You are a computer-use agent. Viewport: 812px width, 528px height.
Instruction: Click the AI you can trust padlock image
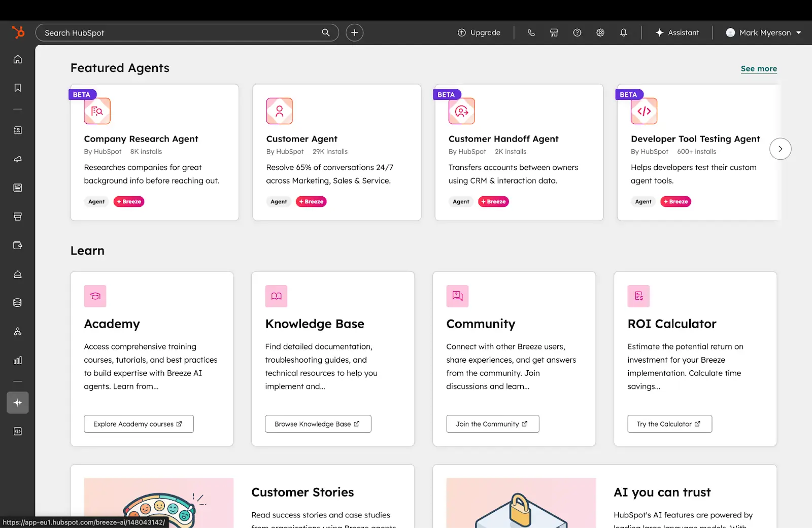tap(521, 503)
